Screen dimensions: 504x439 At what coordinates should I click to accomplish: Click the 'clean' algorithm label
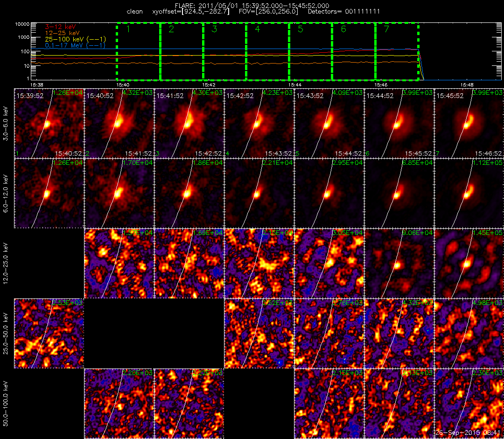click(x=135, y=12)
